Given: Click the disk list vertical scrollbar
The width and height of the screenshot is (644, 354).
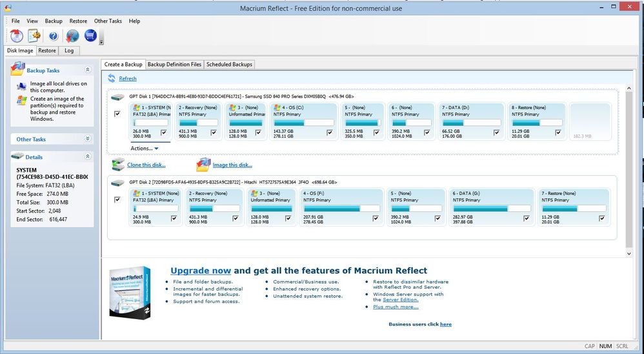Looking at the screenshot, I should [x=629, y=169].
